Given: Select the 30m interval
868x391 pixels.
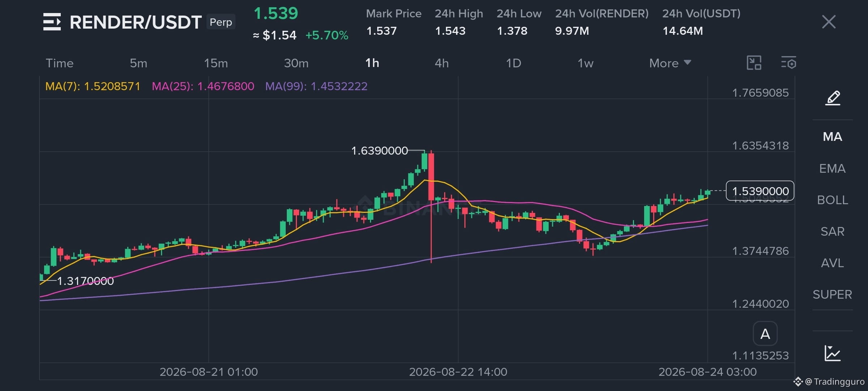Looking at the screenshot, I should pos(296,63).
